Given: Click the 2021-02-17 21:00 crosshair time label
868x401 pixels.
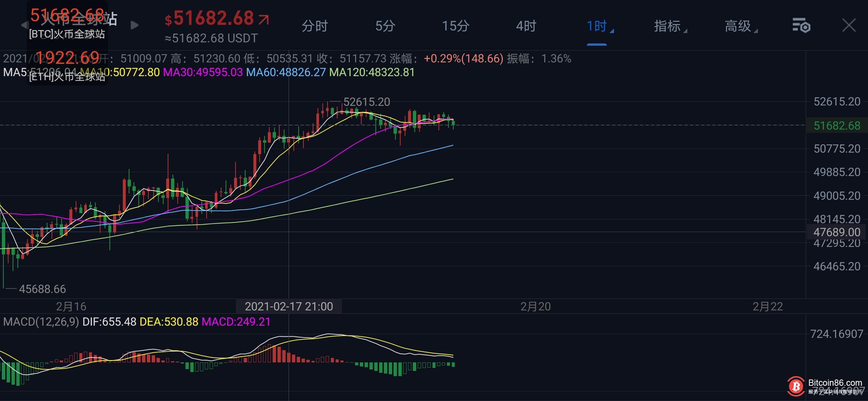Looking at the screenshot, I should click(x=289, y=306).
